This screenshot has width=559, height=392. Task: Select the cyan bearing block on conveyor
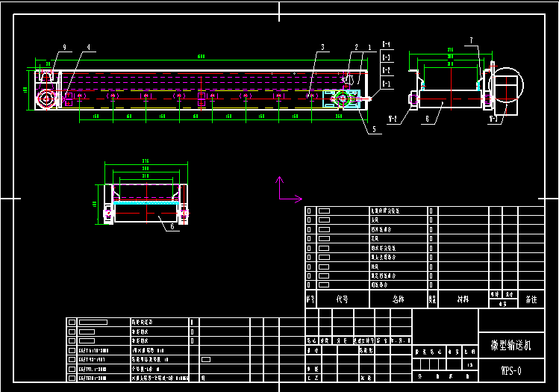(342, 99)
